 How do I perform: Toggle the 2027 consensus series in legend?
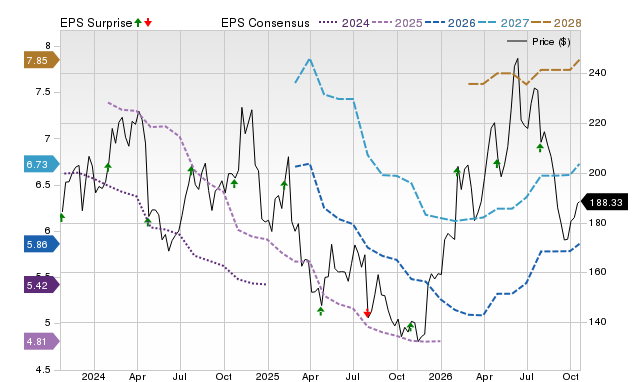[503, 23]
